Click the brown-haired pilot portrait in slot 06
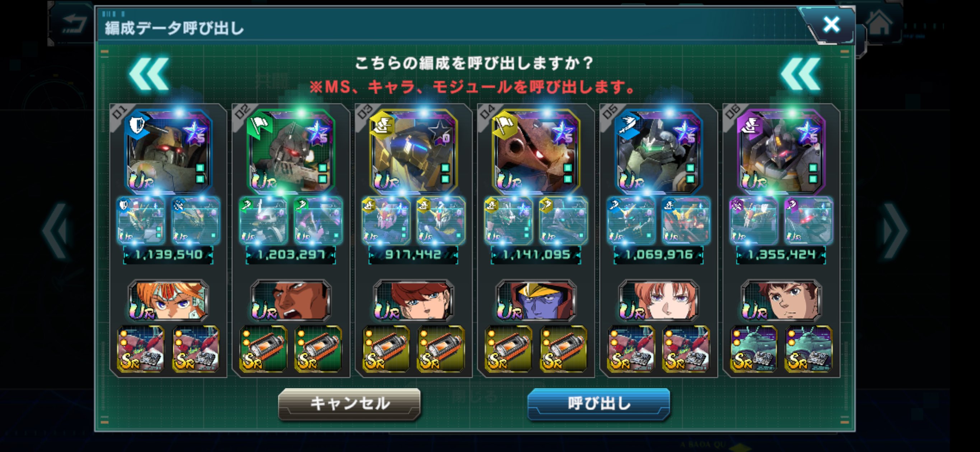The height and width of the screenshot is (452, 980). point(781,301)
